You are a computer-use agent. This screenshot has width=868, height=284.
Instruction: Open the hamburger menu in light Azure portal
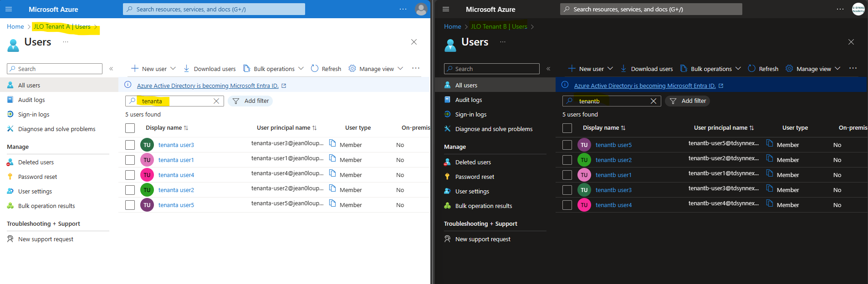point(9,9)
